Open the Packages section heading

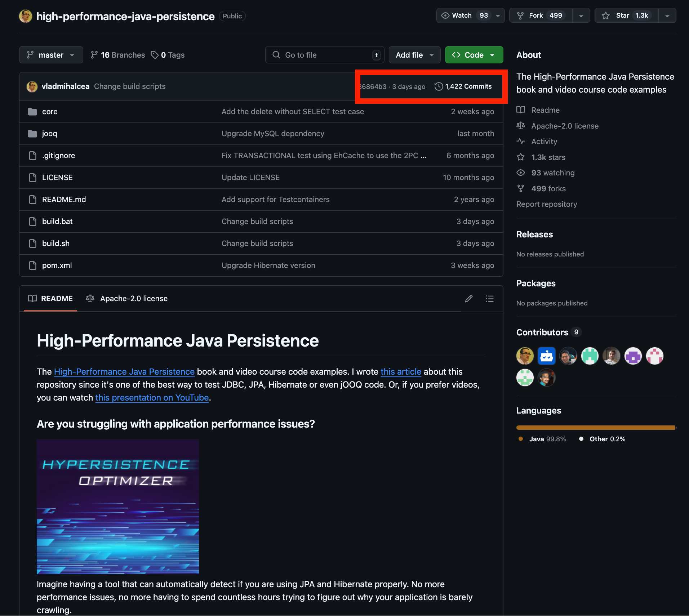click(536, 284)
